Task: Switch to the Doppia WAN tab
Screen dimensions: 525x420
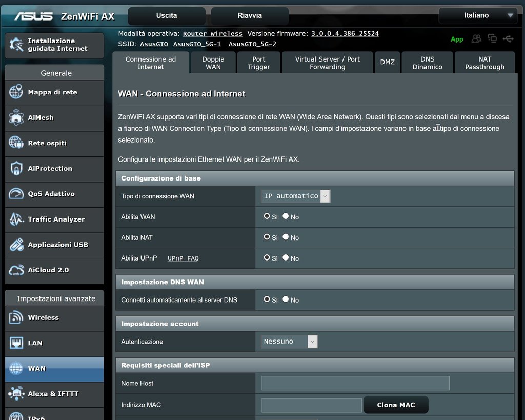Action: coord(213,63)
